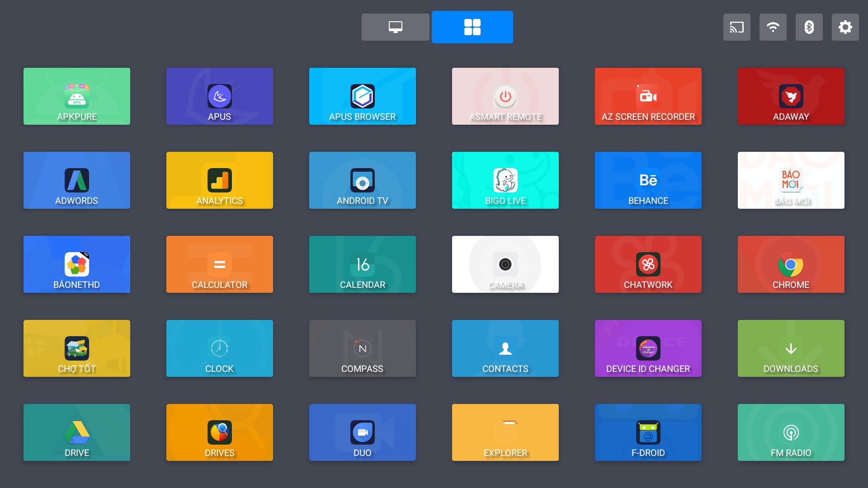Open the Downloads tile

point(791,348)
